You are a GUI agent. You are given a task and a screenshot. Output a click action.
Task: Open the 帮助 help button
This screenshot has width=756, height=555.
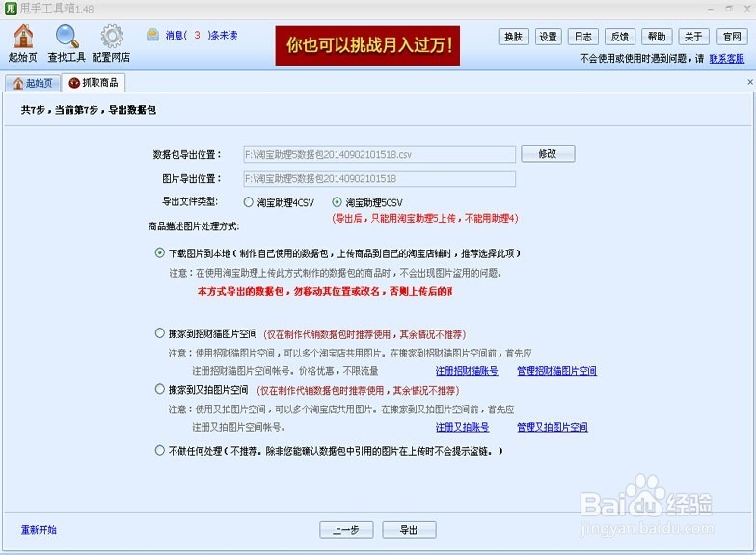click(x=656, y=37)
